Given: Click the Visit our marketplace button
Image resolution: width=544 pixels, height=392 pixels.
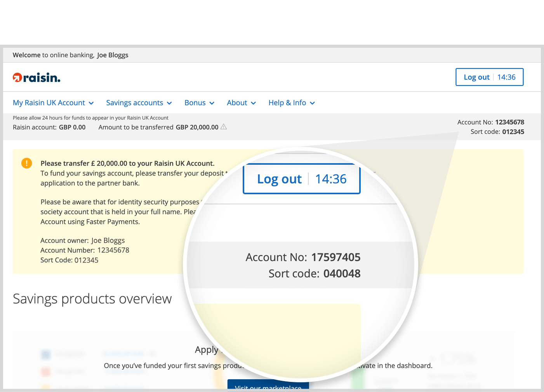Looking at the screenshot, I should [268, 385].
